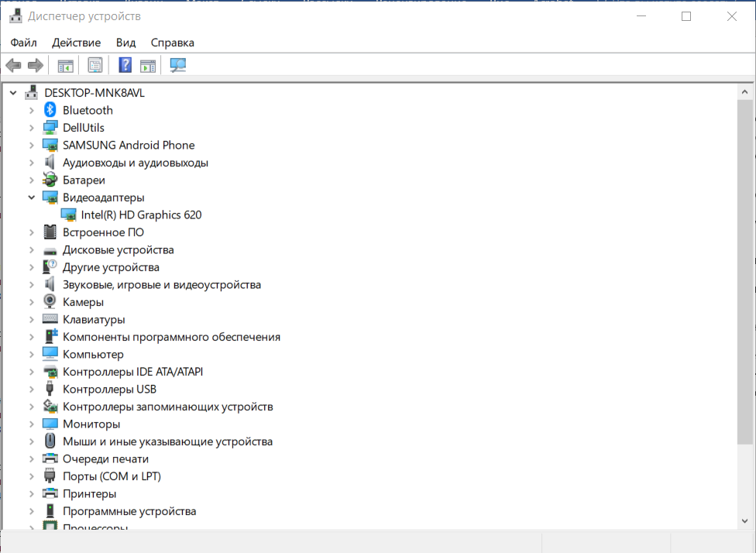Image resolution: width=756 pixels, height=553 pixels.
Task: Click the Видеоадаптеры display adapter icon
Action: coord(50,197)
